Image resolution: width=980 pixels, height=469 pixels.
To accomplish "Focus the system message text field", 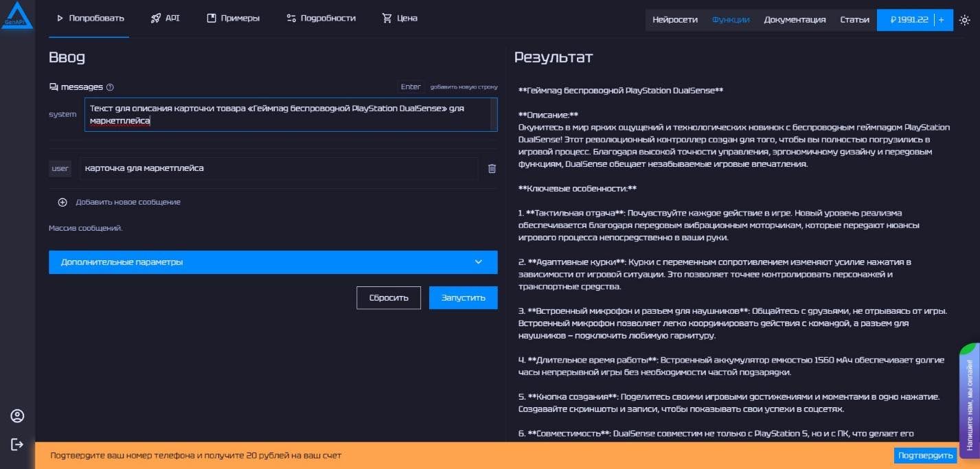I will [x=291, y=115].
